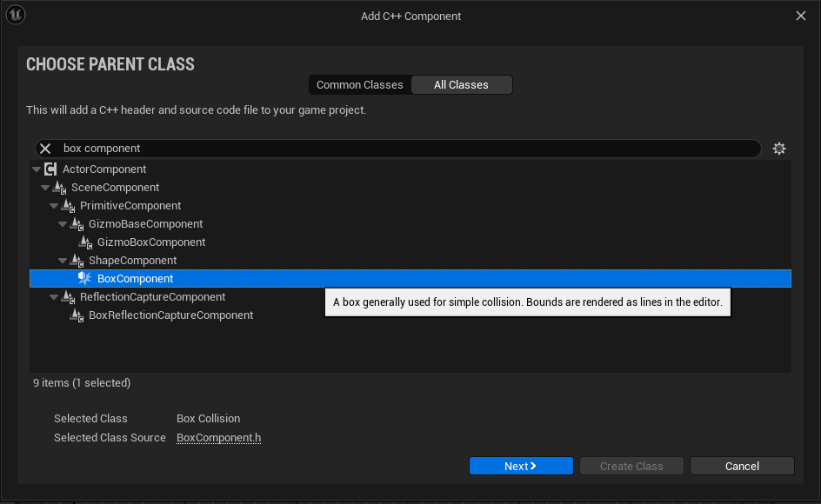Collapse the ReflectionCaptureComponent tree node
This screenshot has width=821, height=504.
(54, 297)
